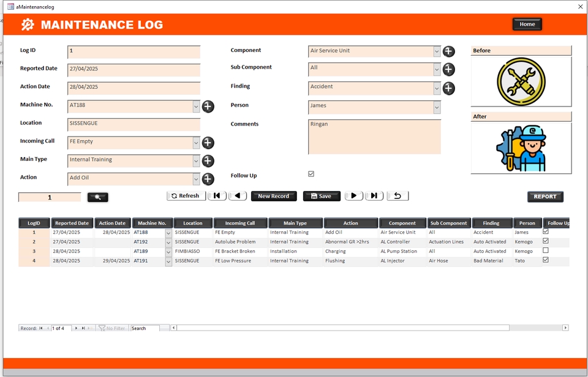
Task: Jump to the last record
Action: (374, 196)
